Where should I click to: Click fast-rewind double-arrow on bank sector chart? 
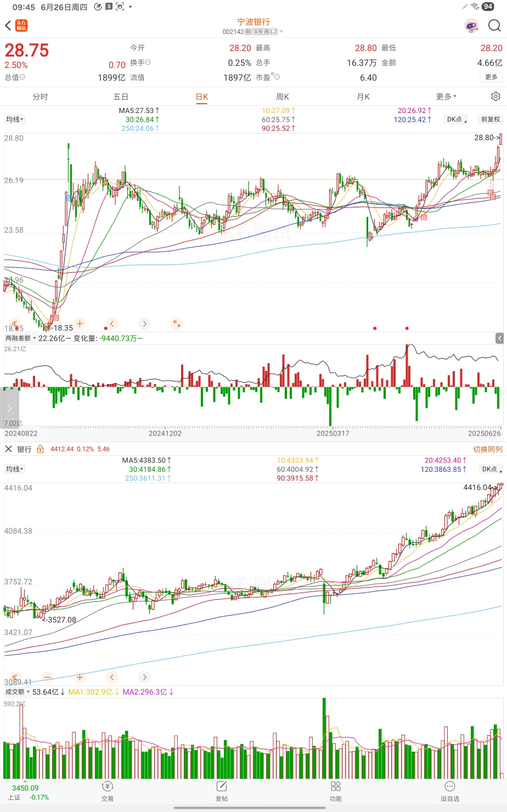click(15, 677)
